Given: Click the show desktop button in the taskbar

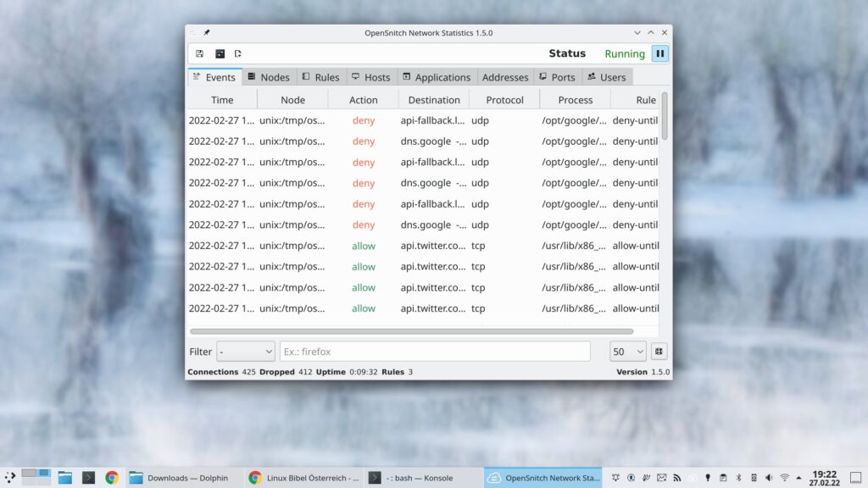Looking at the screenshot, I should click(x=856, y=478).
